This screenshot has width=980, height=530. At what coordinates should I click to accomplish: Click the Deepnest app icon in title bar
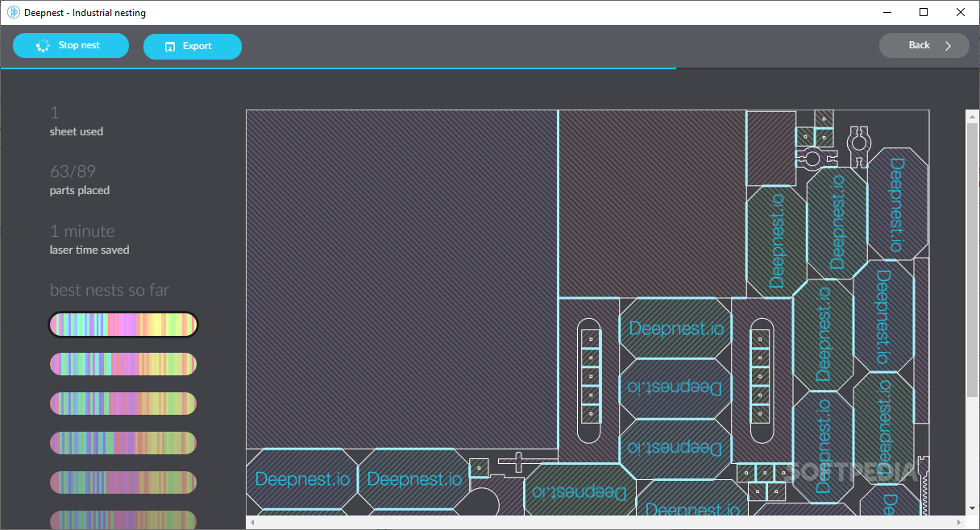click(13, 13)
